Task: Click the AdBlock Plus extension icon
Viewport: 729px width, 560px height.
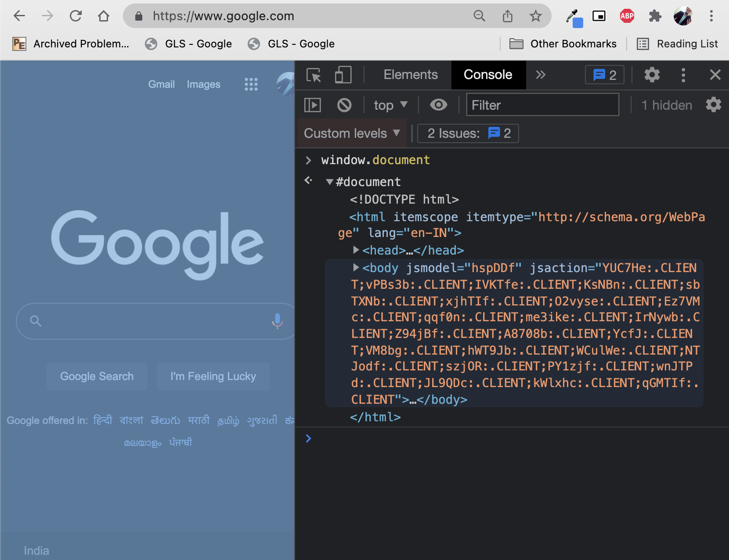Action: click(627, 16)
